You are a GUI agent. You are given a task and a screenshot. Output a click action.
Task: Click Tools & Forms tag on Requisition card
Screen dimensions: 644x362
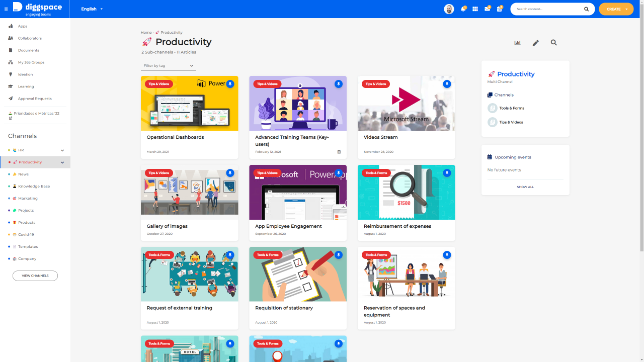coord(268,255)
